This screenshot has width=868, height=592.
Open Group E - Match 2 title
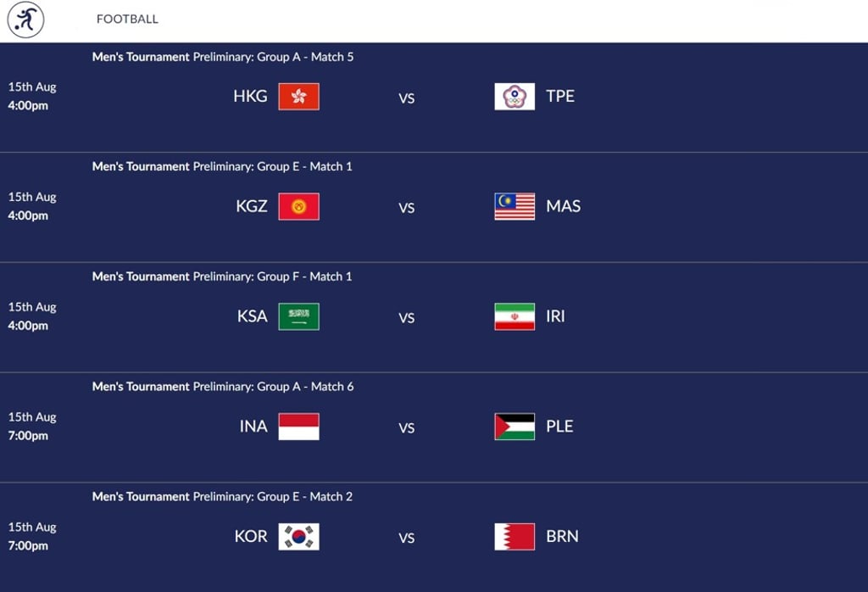click(222, 496)
